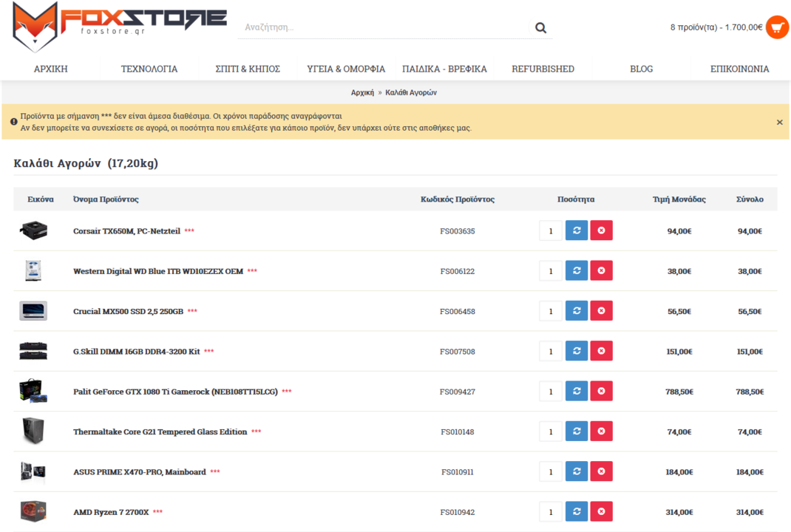Open BLOG menu item
791x532 pixels.
pyautogui.click(x=641, y=69)
